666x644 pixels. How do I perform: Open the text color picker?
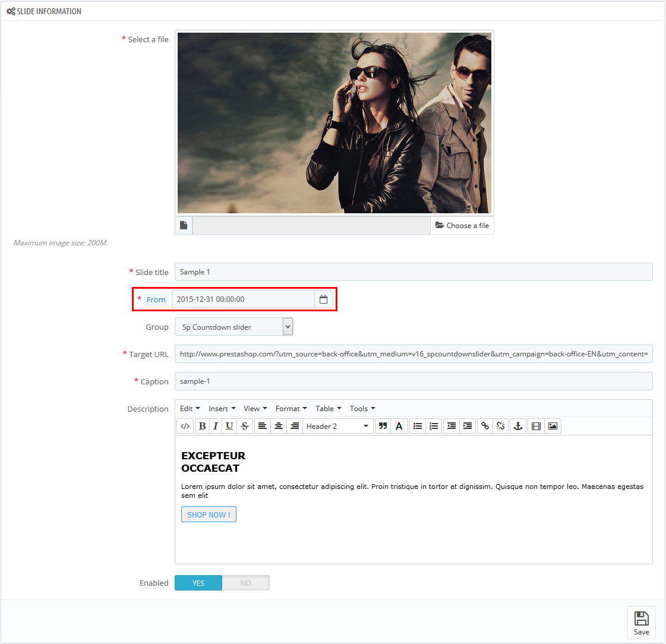tap(399, 426)
